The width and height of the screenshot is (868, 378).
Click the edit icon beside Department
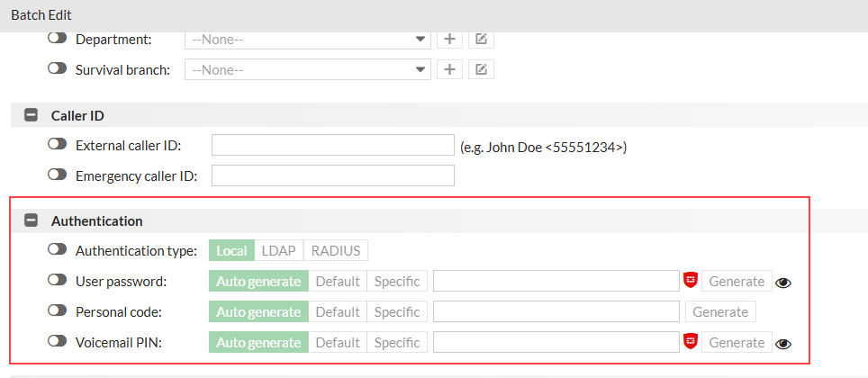pyautogui.click(x=481, y=40)
